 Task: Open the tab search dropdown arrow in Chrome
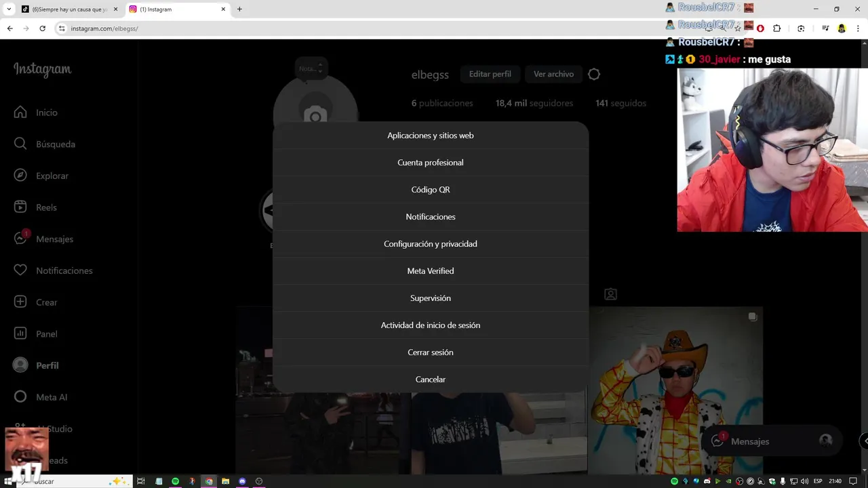(x=9, y=9)
